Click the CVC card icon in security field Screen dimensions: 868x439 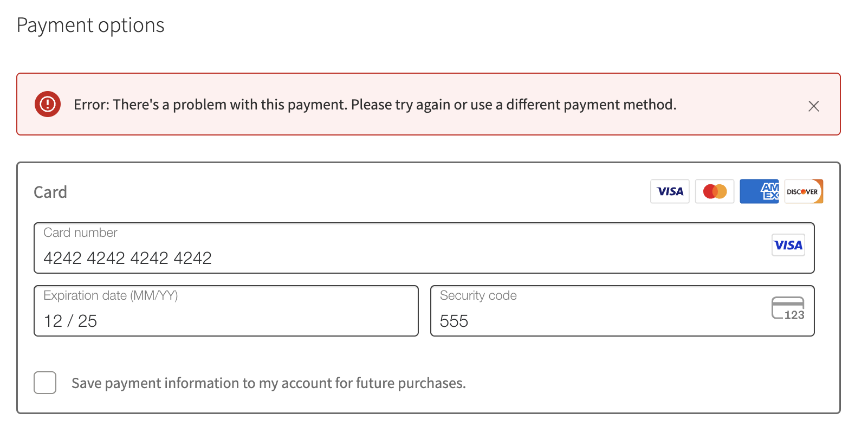(788, 308)
